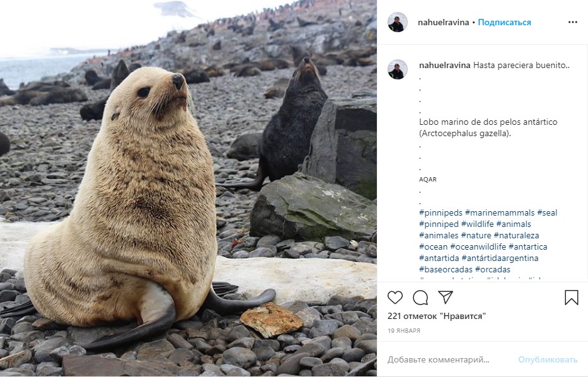This screenshot has height=377, width=588.
Task: Open nahuelravina profile from header username
Action: tap(443, 22)
